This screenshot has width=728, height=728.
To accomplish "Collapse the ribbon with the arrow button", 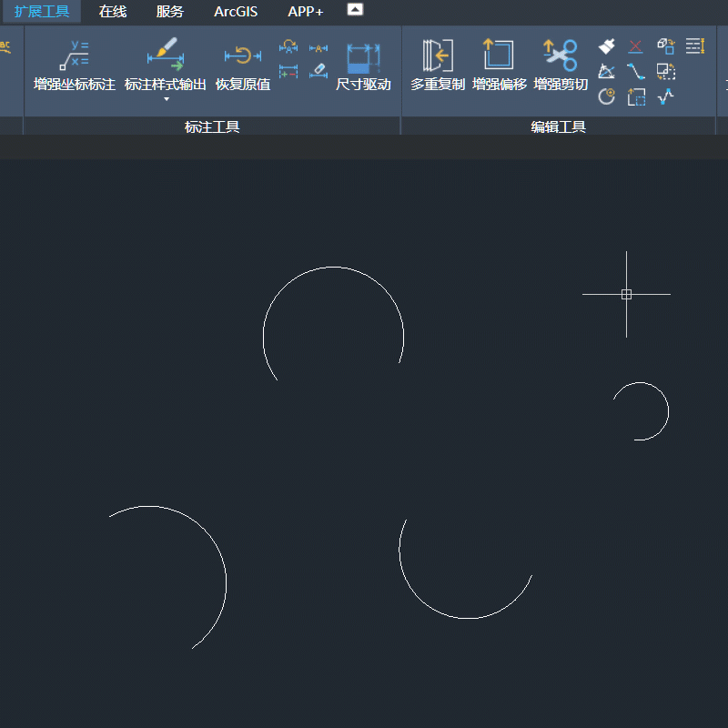I will 356,10.
